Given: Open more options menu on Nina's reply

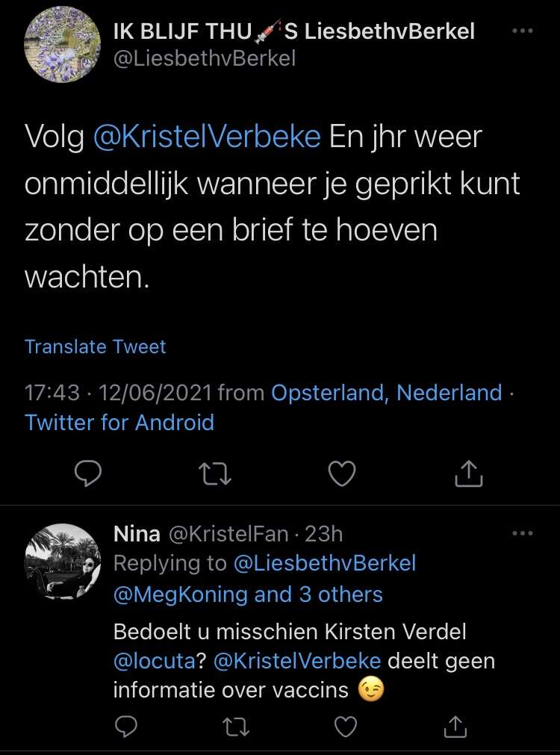Looking at the screenshot, I should pyautogui.click(x=522, y=533).
